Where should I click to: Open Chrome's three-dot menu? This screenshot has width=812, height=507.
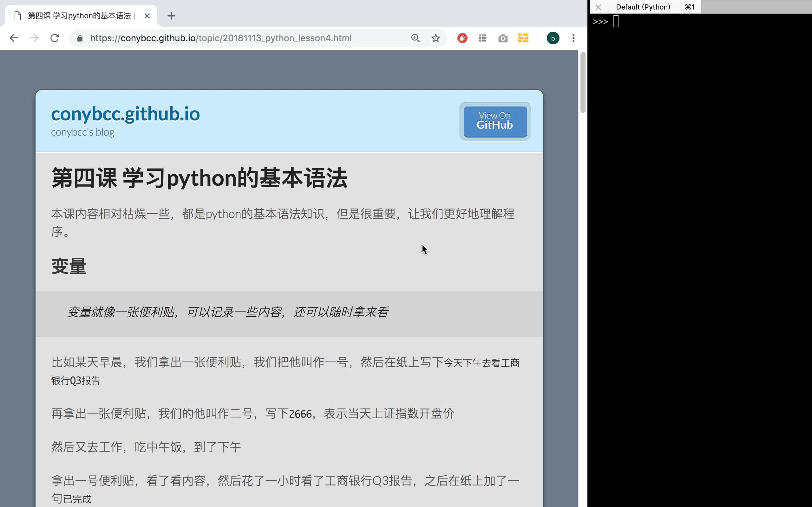(x=573, y=38)
